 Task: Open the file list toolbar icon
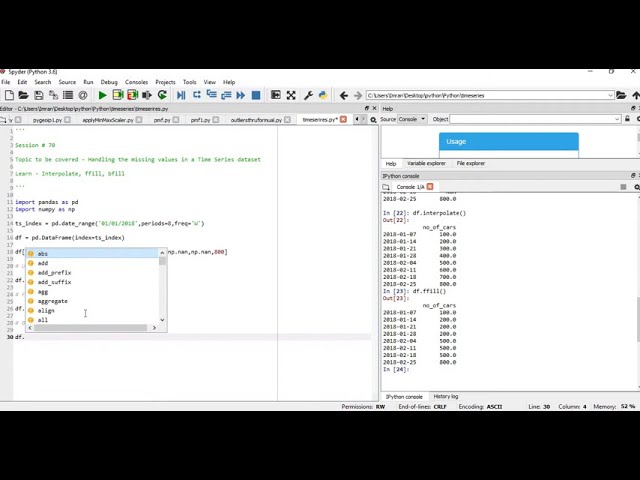[68, 95]
